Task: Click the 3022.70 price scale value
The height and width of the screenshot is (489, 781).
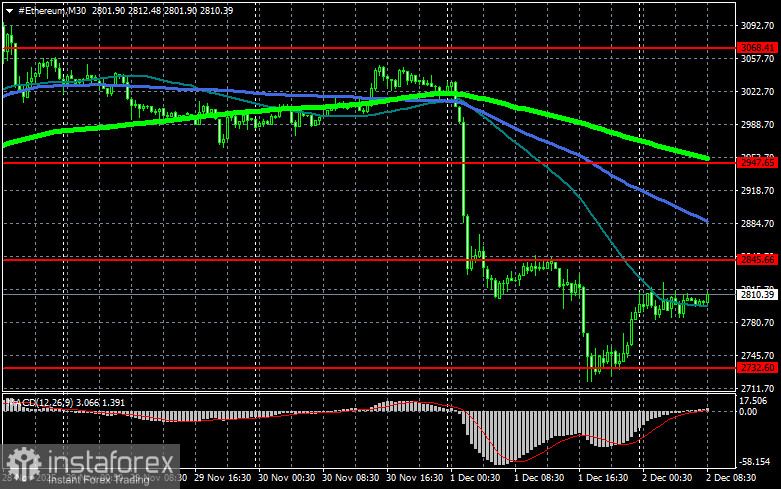Action: click(758, 92)
